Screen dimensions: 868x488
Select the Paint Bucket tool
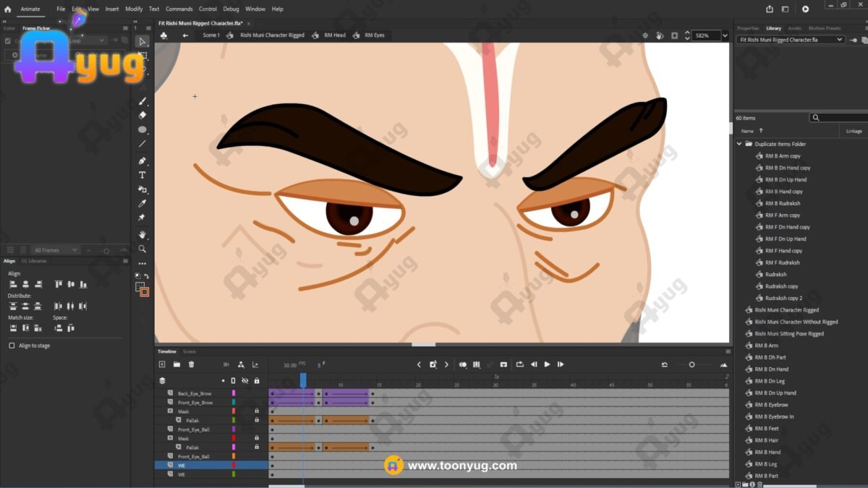point(142,189)
